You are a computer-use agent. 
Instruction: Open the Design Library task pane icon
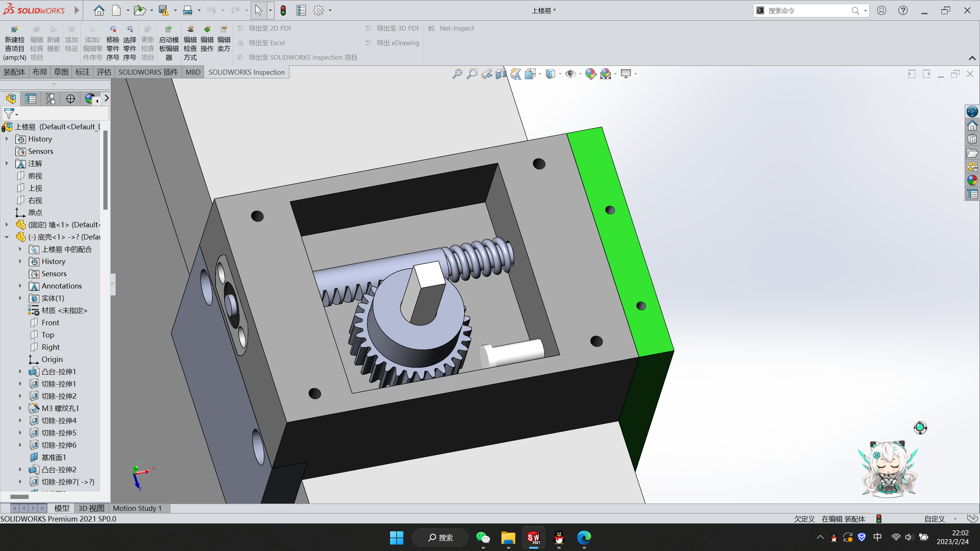(x=972, y=139)
